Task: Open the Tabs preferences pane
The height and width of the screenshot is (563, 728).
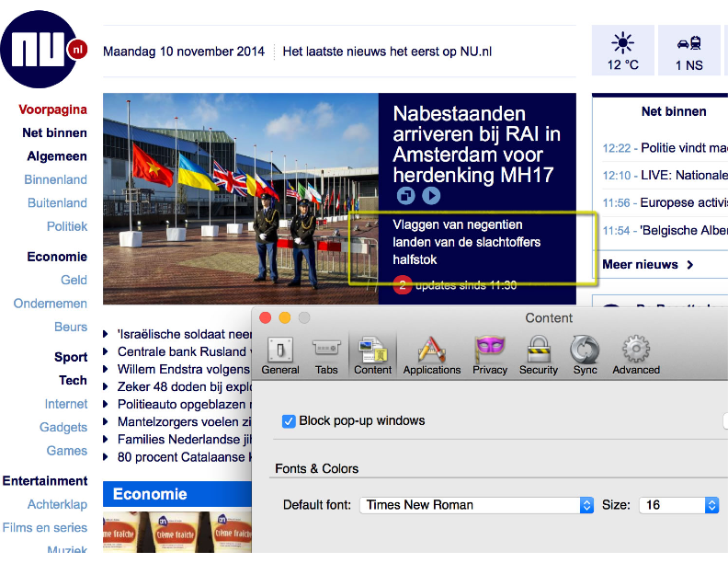Action: point(326,355)
